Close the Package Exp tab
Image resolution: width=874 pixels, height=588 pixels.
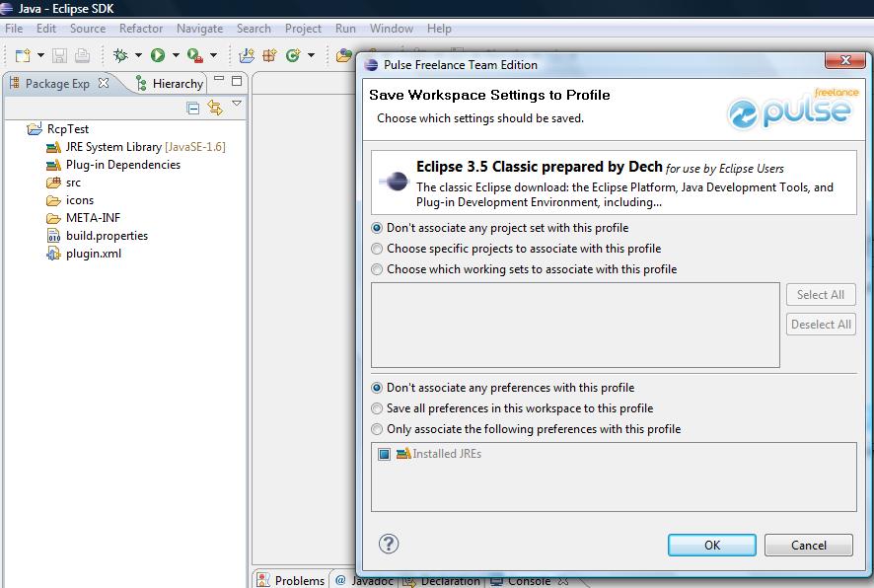click(x=104, y=83)
